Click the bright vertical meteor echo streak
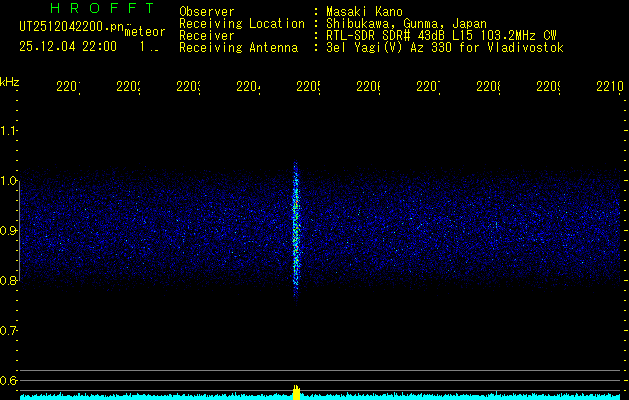The height and width of the screenshot is (400, 629). (x=295, y=230)
